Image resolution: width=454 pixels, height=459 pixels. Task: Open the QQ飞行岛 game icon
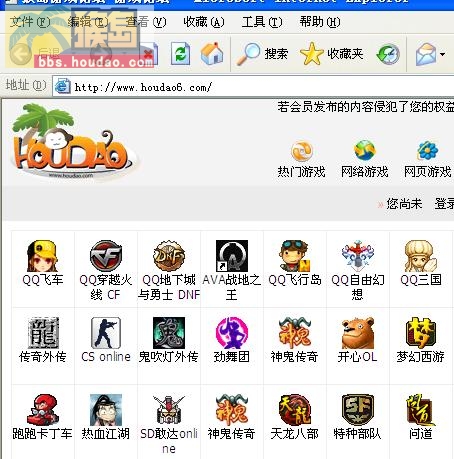click(295, 256)
